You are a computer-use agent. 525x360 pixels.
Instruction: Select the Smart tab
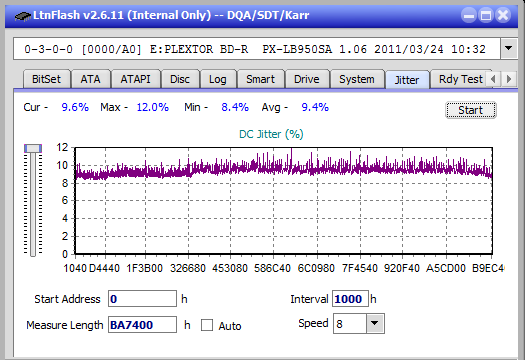(x=260, y=79)
